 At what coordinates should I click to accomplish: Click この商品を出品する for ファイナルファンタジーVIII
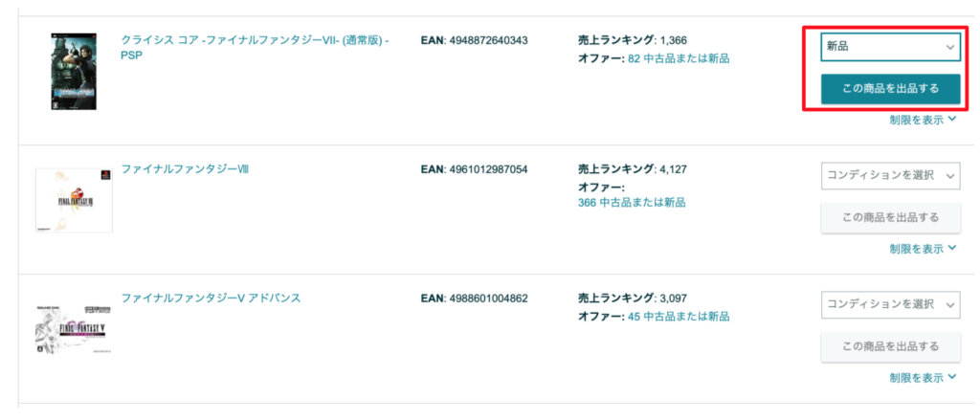[x=890, y=217]
